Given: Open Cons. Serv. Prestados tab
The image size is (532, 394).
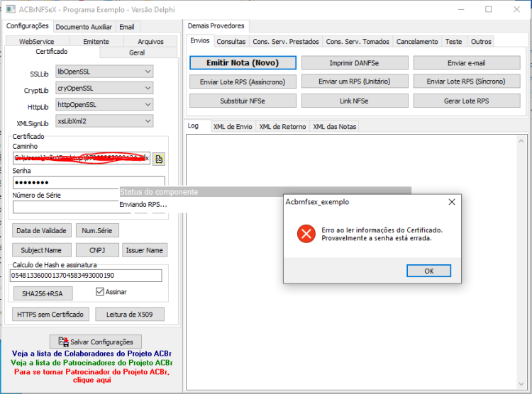Looking at the screenshot, I should tap(286, 41).
